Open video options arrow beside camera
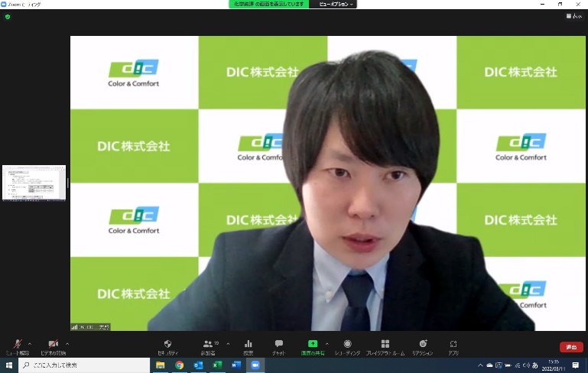Image resolution: width=588 pixels, height=373 pixels. (x=67, y=344)
